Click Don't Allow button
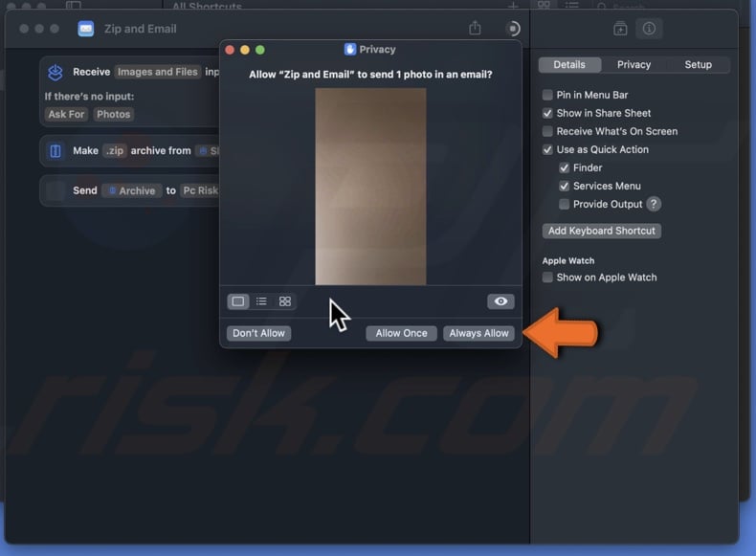Viewport: 756px width, 556px height. 258,333
